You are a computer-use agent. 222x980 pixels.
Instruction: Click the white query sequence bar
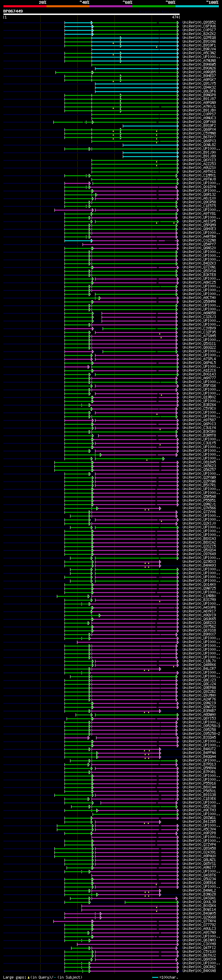click(x=92, y=15)
